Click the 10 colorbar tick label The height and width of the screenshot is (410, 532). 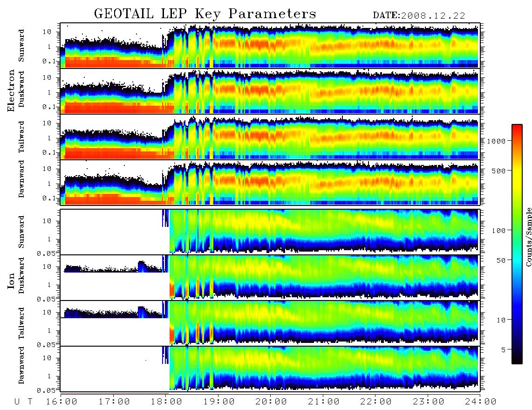[501, 320]
